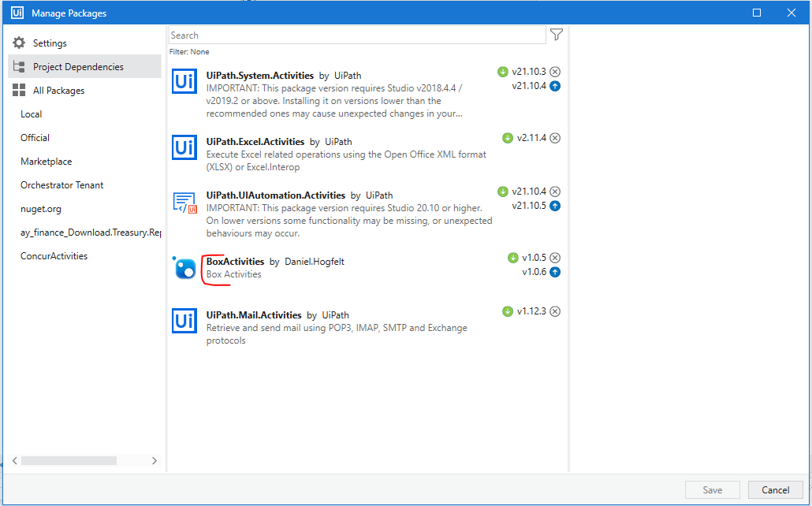Click into the package Search field

click(x=357, y=35)
